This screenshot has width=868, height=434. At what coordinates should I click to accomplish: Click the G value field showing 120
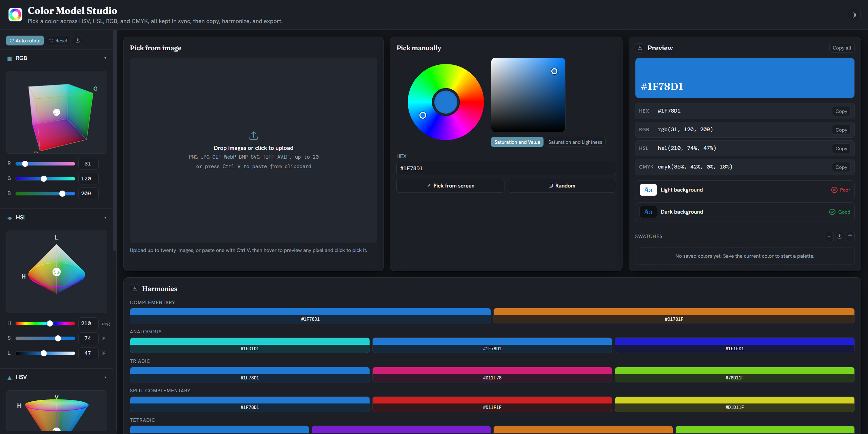click(x=88, y=179)
